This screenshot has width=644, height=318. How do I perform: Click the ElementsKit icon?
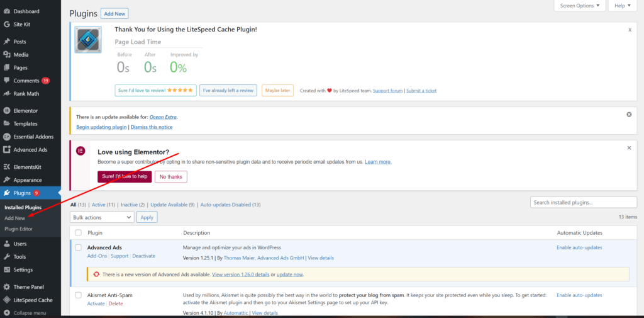point(6,167)
